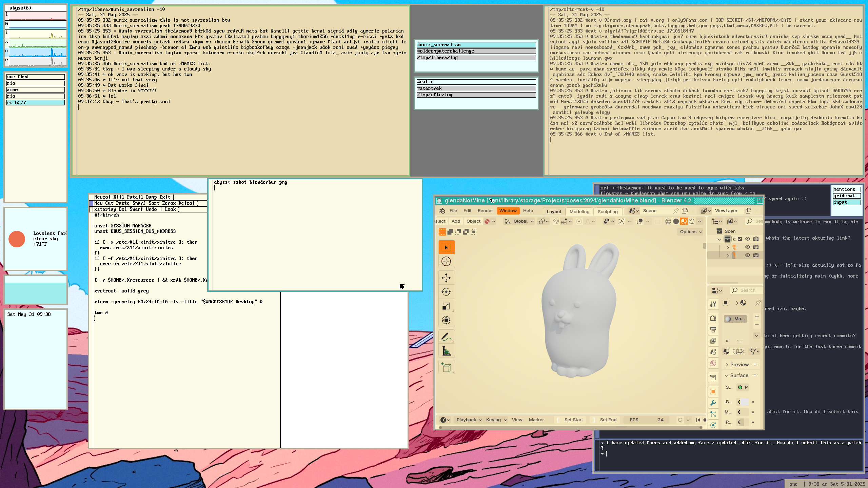Select 'rc 6577' in the window list

click(36, 103)
